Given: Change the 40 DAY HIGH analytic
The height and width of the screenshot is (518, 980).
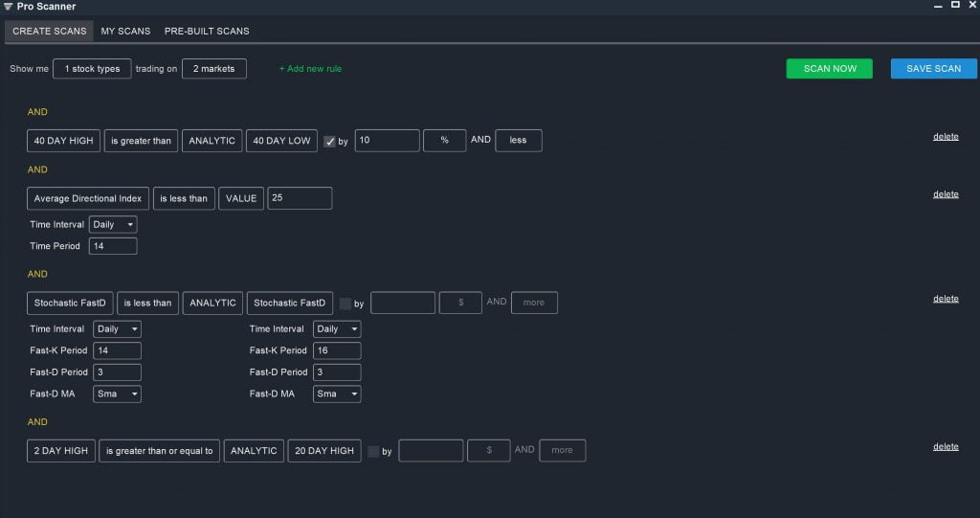Looking at the screenshot, I should (63, 141).
